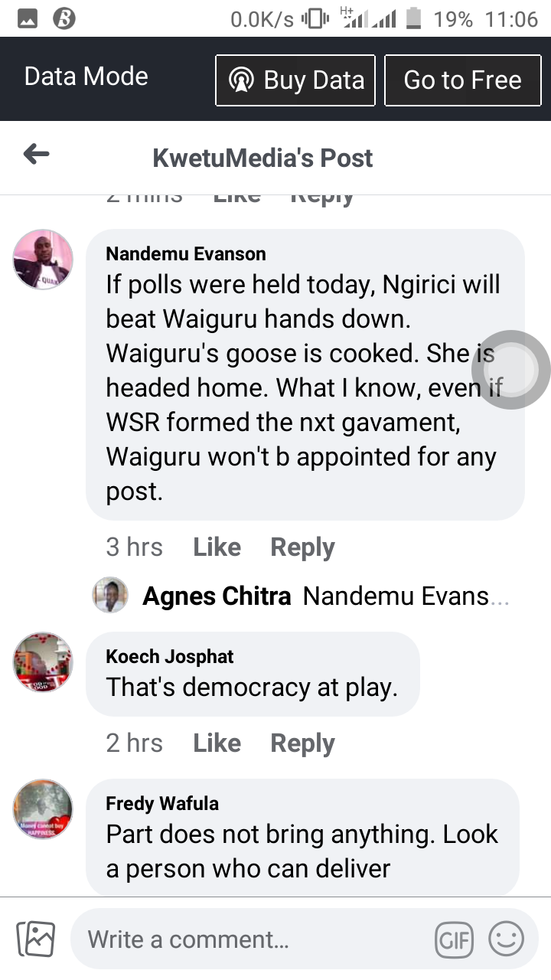Open Nandemu Evanson's profile picture
Screen dimensions: 551x980
[x=43, y=260]
